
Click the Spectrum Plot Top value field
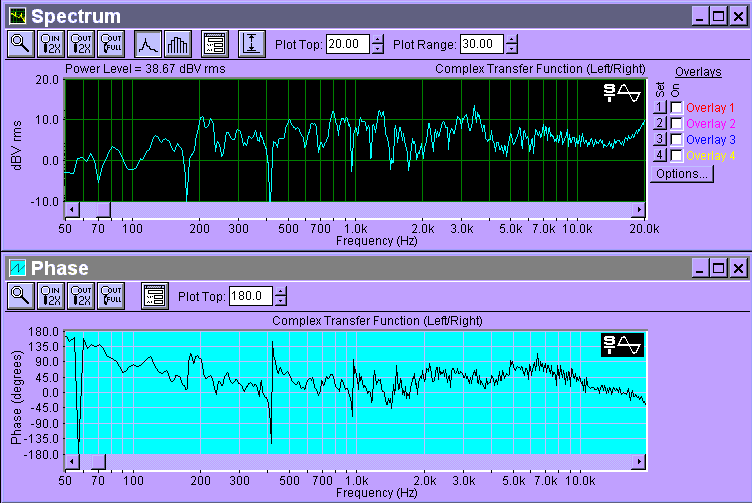(347, 44)
